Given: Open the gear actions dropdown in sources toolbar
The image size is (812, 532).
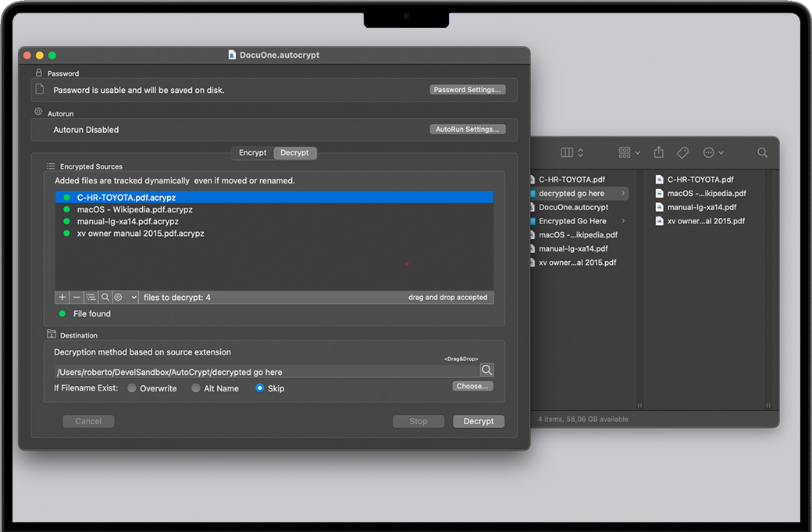Looking at the screenshot, I should [x=124, y=298].
